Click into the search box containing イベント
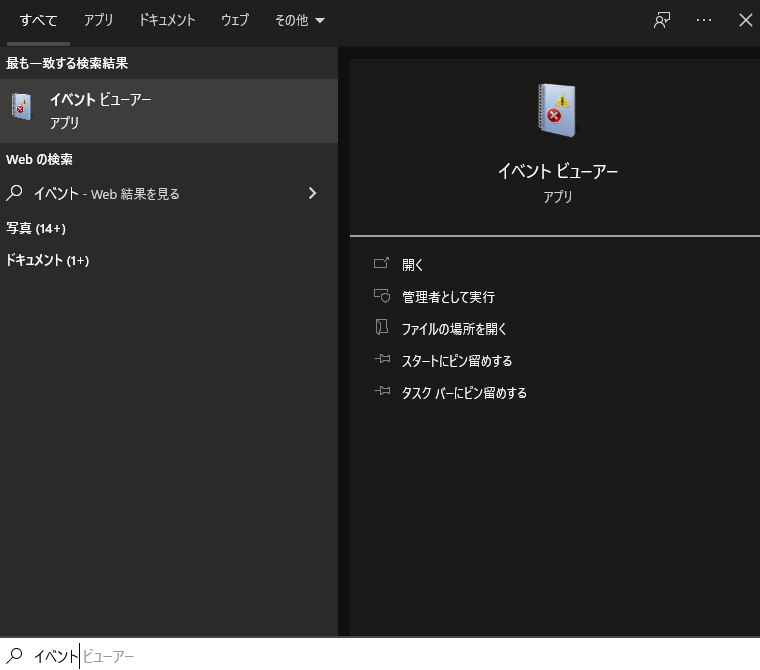 [380, 655]
